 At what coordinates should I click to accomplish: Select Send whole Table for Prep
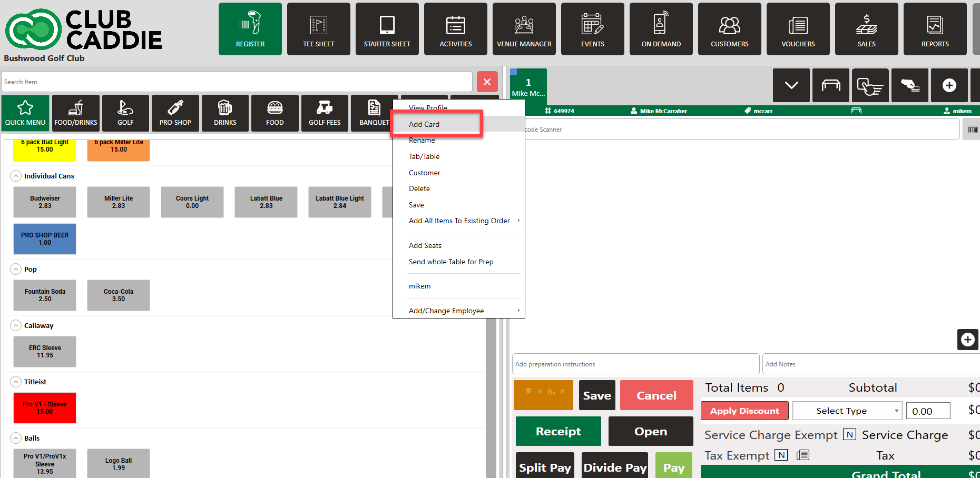coord(451,262)
